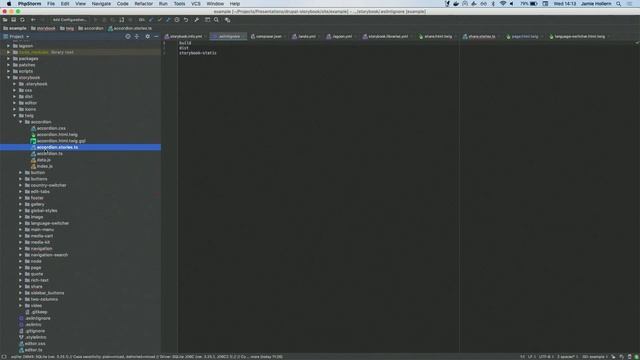Expand the language-switcher folder

[x=21, y=223]
